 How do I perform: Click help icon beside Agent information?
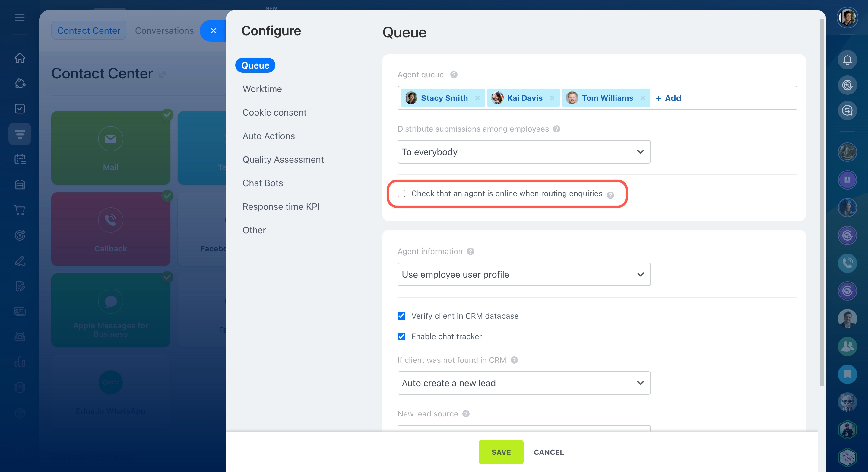(470, 251)
